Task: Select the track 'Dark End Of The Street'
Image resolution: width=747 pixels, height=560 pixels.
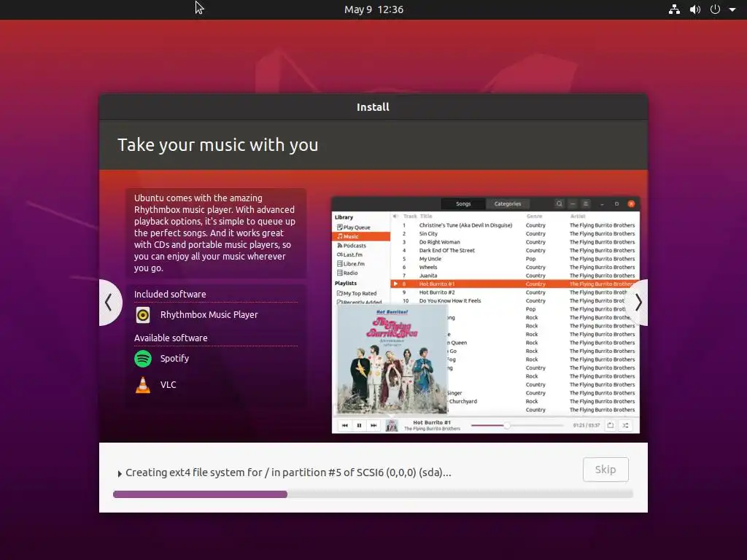Action: click(514, 251)
